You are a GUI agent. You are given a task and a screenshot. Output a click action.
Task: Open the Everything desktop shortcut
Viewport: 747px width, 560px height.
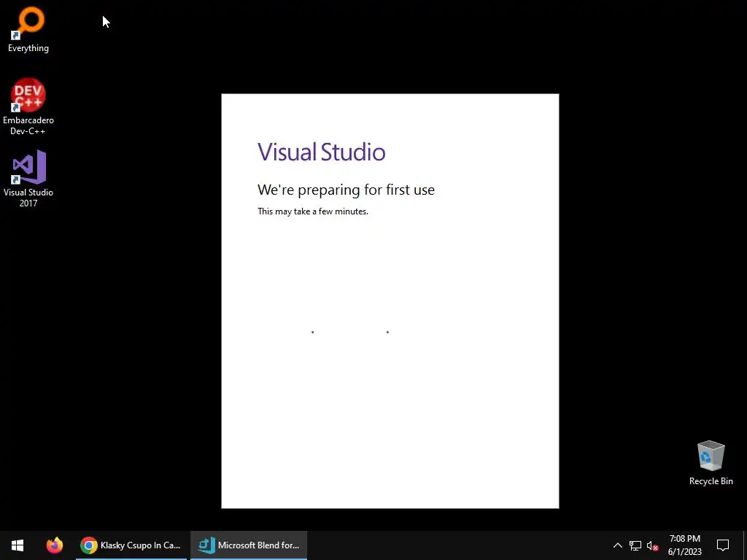point(28,29)
